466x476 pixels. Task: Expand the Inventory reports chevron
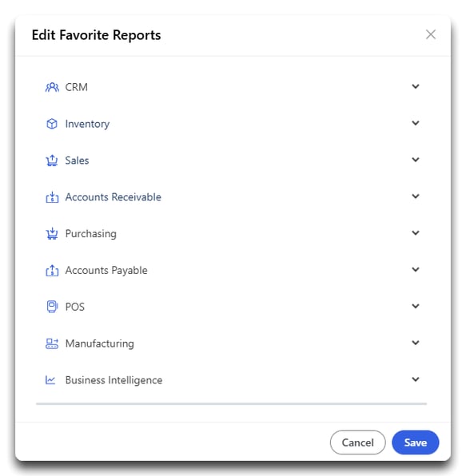[x=416, y=123]
